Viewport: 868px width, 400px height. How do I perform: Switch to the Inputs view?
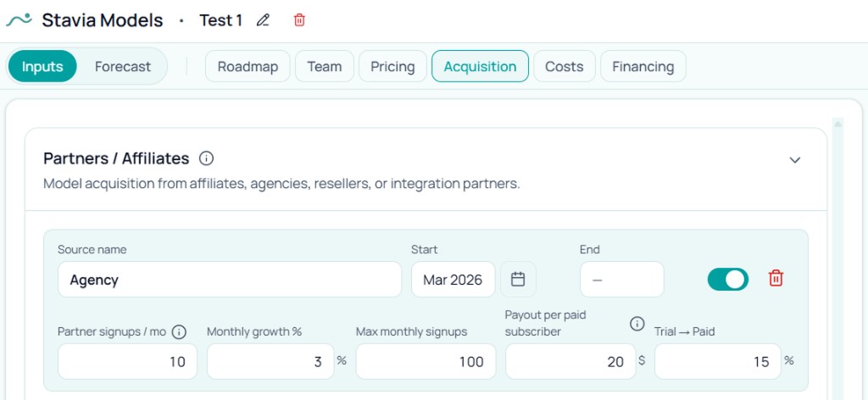tap(42, 66)
